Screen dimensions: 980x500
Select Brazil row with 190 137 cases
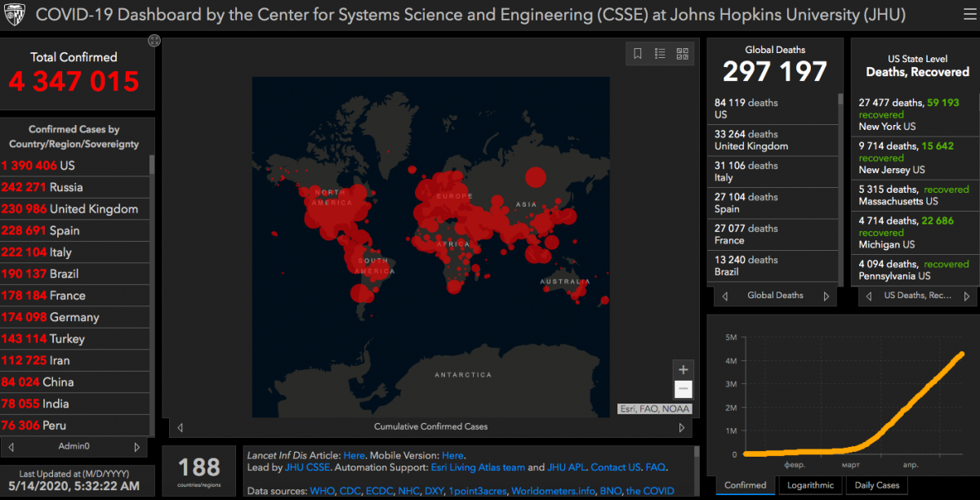coord(75,274)
